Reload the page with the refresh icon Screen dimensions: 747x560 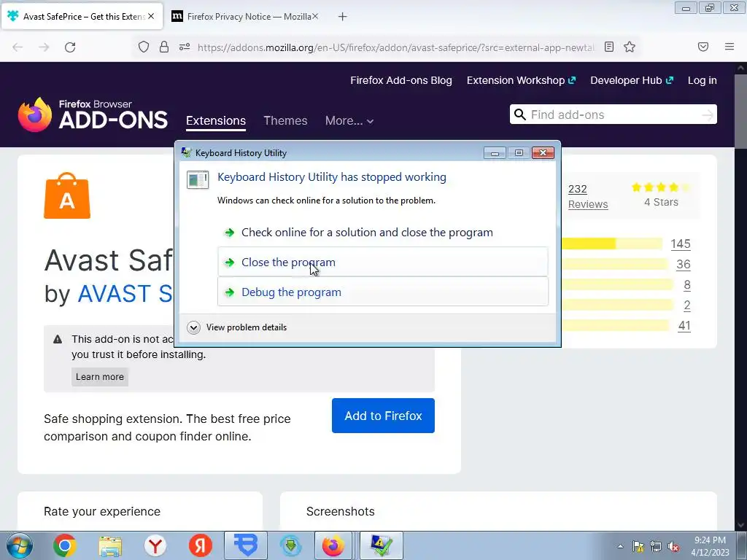coord(70,47)
